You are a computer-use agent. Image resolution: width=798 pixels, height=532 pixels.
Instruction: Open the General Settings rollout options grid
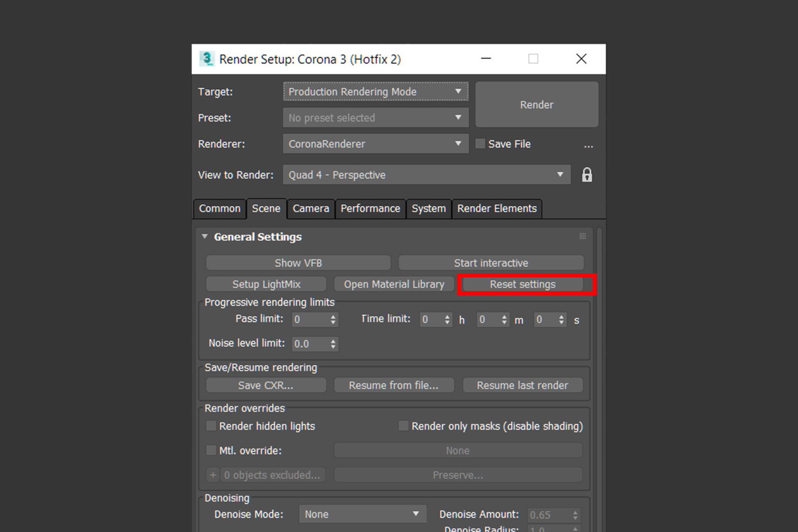tap(582, 236)
